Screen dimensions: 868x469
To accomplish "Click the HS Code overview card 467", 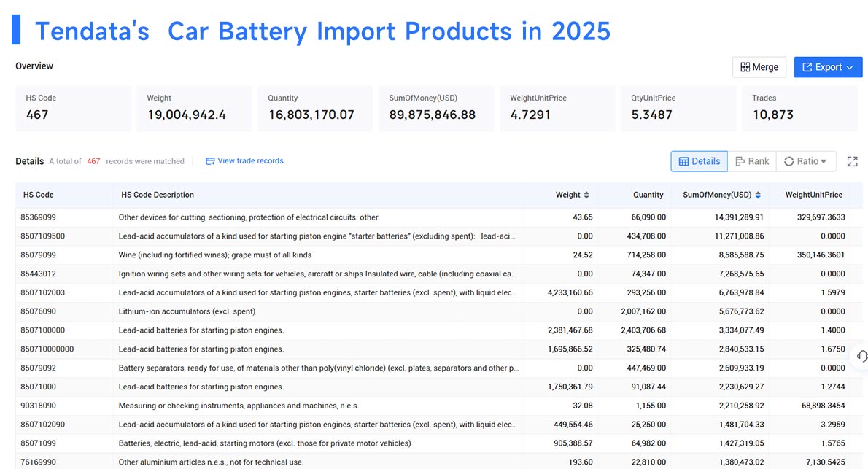I will (x=73, y=108).
